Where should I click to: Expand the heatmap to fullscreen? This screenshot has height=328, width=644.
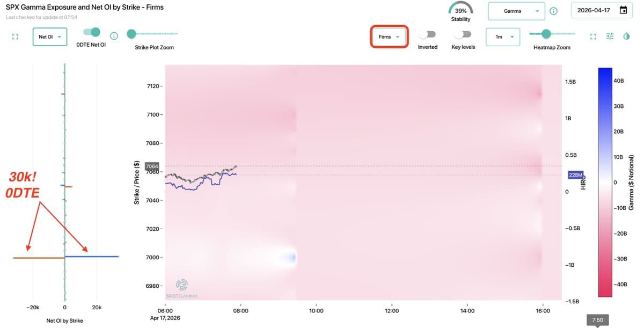point(592,36)
